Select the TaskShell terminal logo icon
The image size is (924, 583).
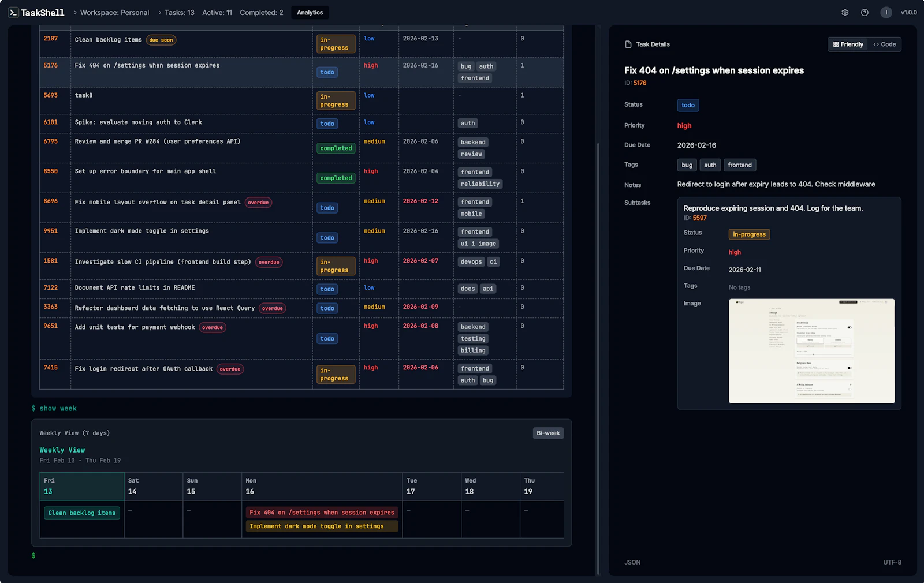13,12
